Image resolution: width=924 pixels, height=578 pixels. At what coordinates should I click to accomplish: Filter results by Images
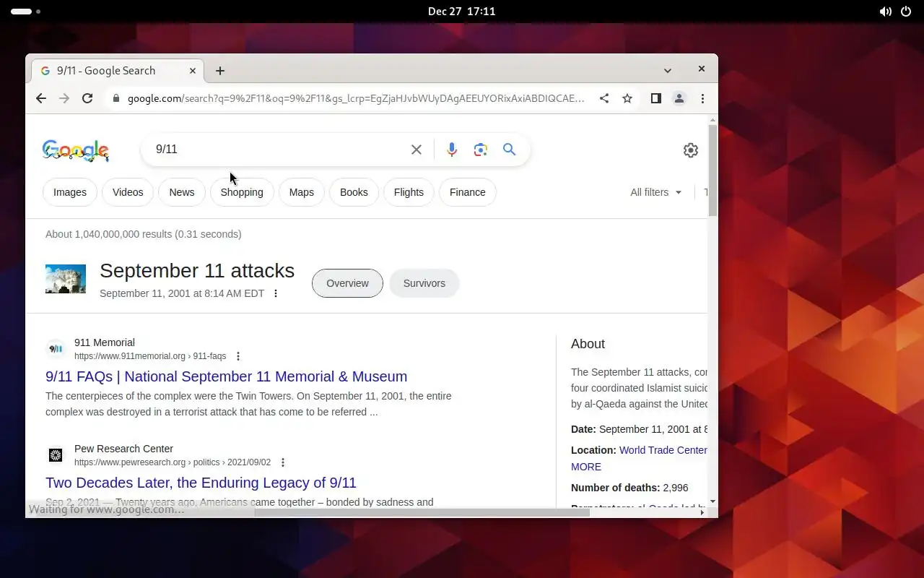coord(70,192)
